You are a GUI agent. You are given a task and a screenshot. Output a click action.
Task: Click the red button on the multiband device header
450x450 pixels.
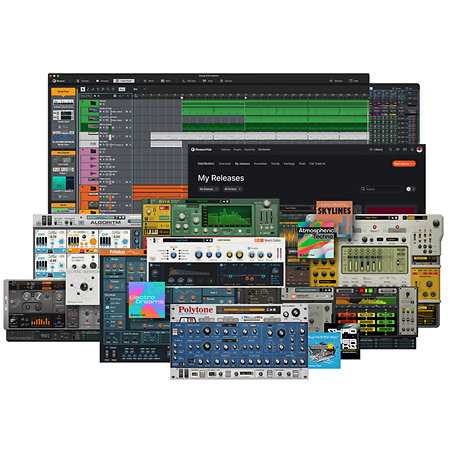[361, 291]
